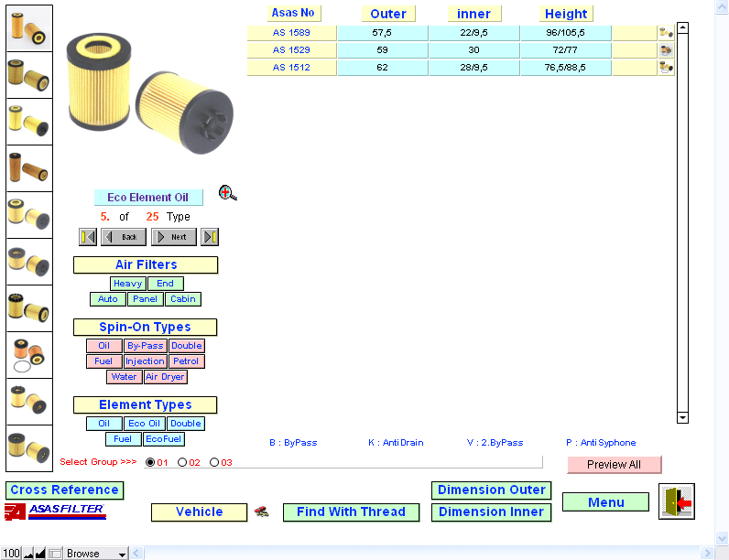Click the magnifier zoom icon beside the filter image
729x560 pixels.
coord(228,193)
